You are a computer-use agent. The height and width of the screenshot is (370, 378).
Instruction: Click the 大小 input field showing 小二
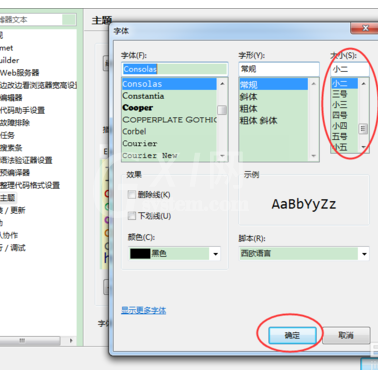(350, 69)
